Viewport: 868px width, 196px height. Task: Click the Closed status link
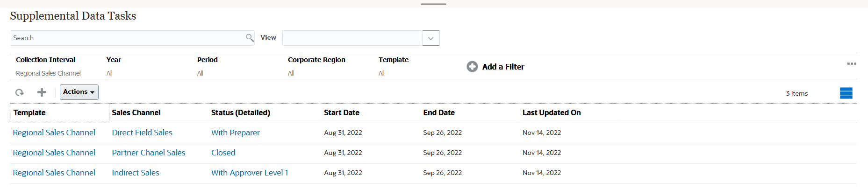coord(223,153)
